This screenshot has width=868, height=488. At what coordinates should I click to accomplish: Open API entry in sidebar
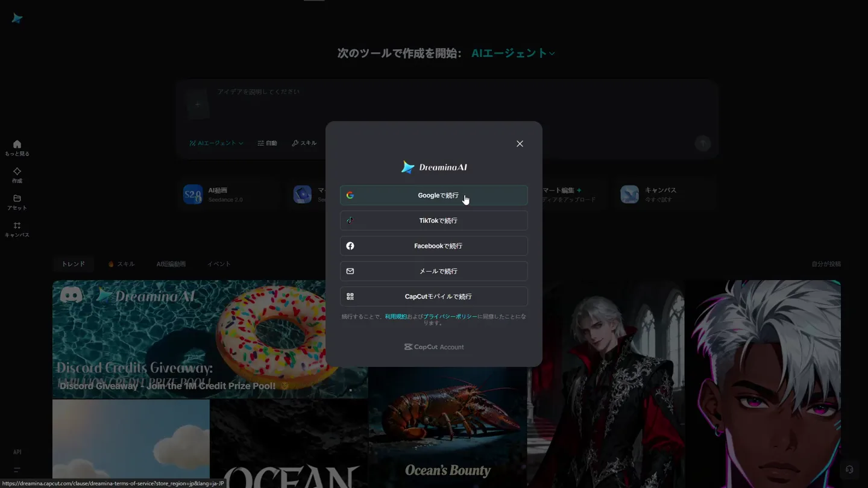(x=17, y=452)
